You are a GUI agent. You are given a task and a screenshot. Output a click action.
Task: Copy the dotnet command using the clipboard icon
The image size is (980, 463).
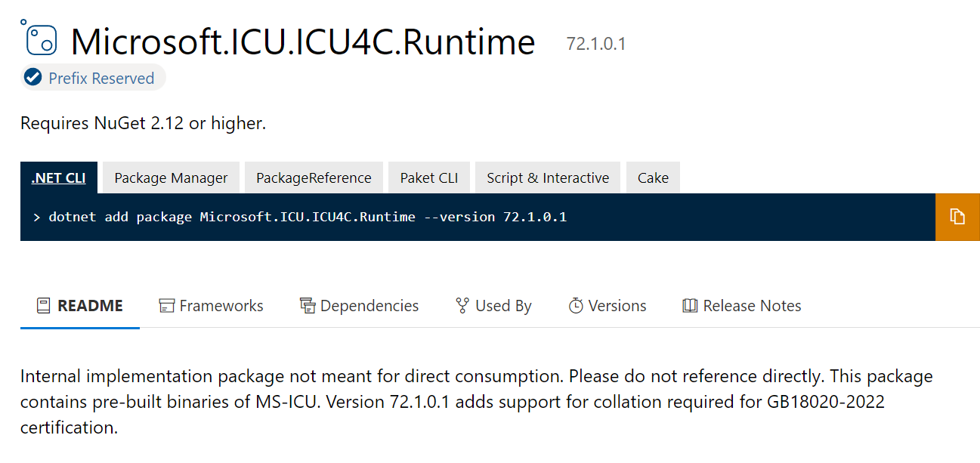pyautogui.click(x=959, y=217)
